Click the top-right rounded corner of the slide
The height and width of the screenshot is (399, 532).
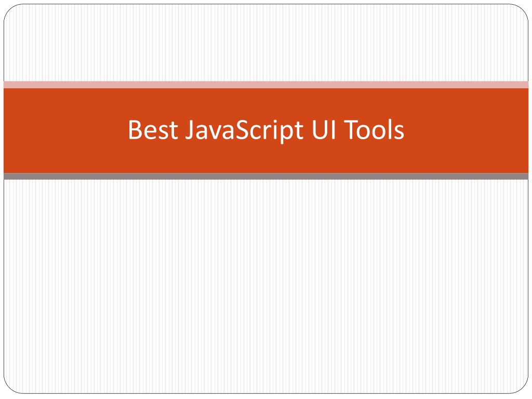coord(522,11)
